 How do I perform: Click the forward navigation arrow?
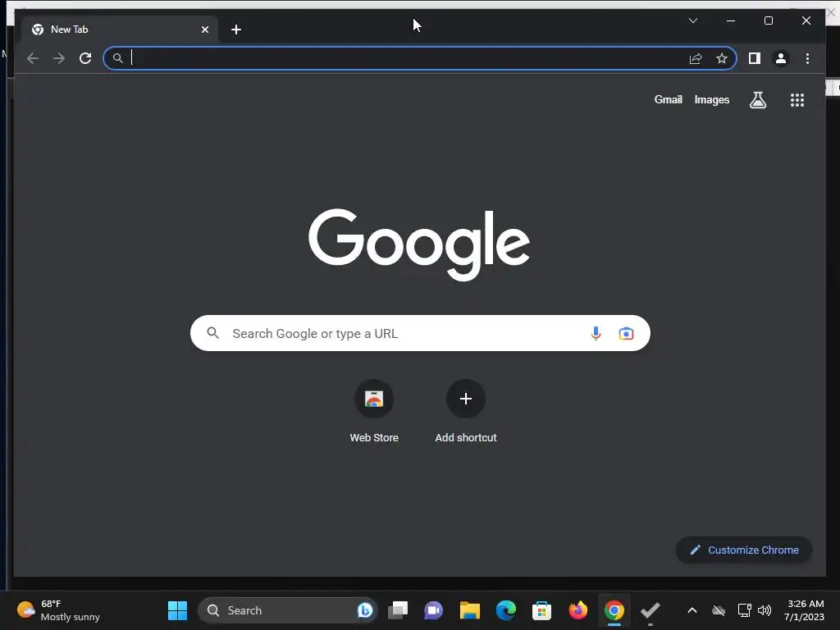(59, 58)
